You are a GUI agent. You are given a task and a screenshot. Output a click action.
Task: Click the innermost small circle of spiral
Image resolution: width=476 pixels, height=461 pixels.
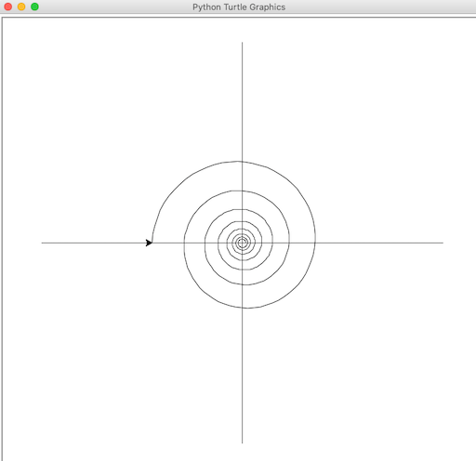click(243, 243)
